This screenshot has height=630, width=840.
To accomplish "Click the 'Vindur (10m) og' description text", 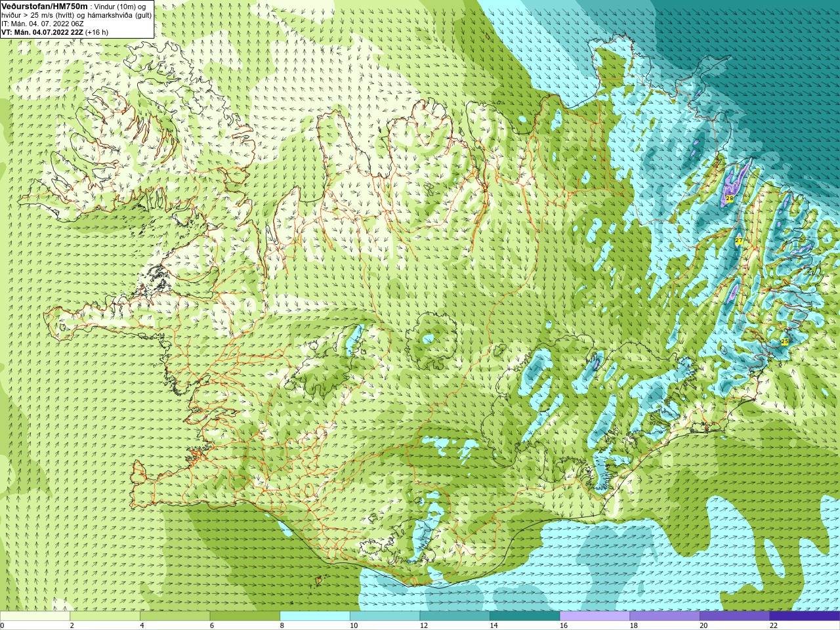I will (x=121, y=7).
